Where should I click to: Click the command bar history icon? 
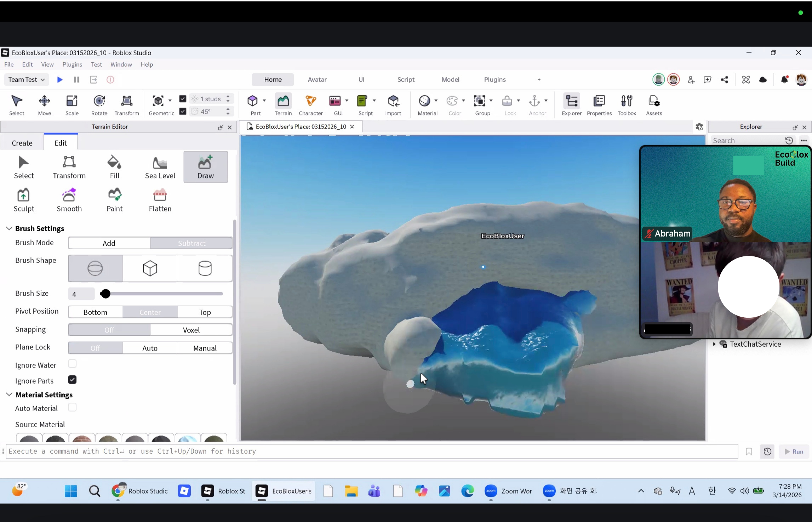(767, 452)
